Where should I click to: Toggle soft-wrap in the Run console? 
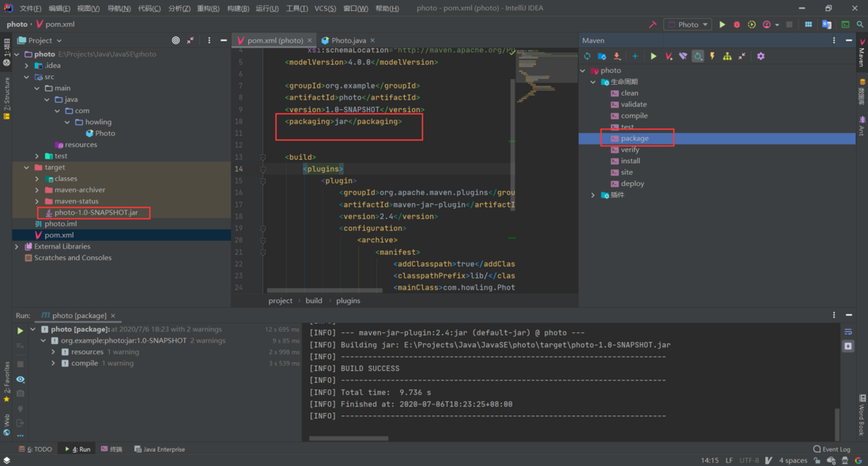coord(848,332)
